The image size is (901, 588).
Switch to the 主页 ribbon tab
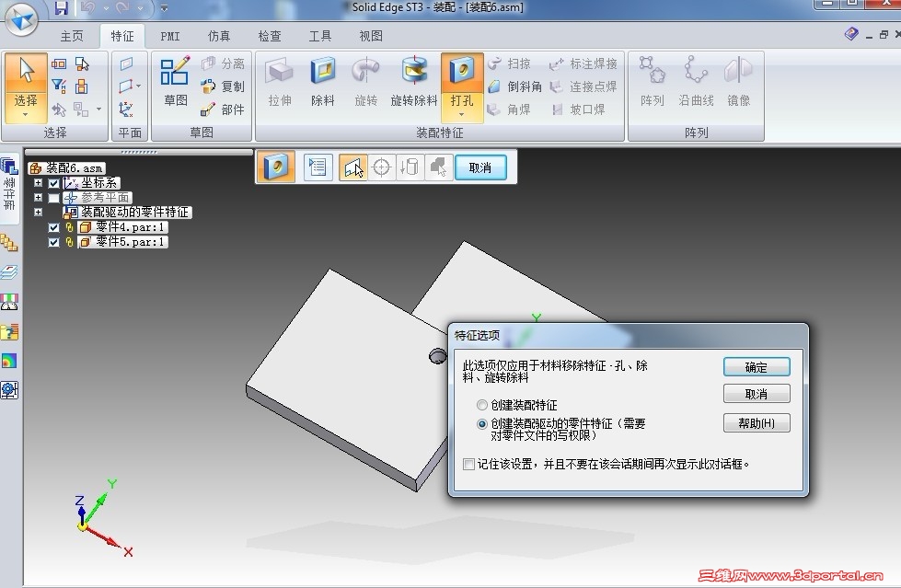(x=72, y=36)
